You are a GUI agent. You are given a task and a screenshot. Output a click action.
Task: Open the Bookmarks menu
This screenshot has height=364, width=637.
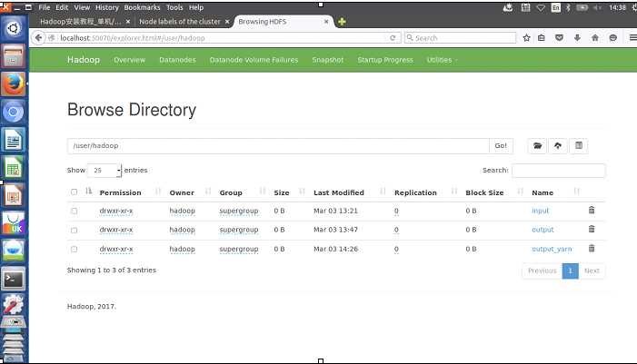(142, 7)
